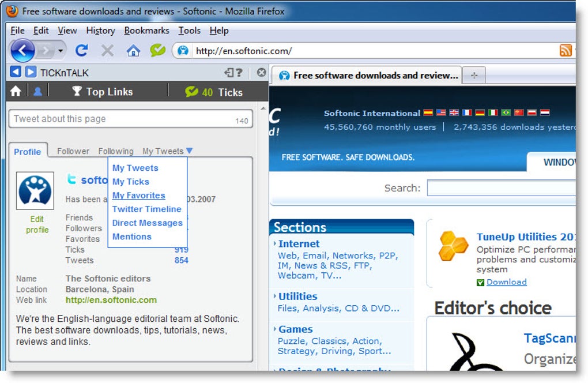Click the Edit profile link
This screenshot has width=588, height=383.
pyautogui.click(x=37, y=224)
